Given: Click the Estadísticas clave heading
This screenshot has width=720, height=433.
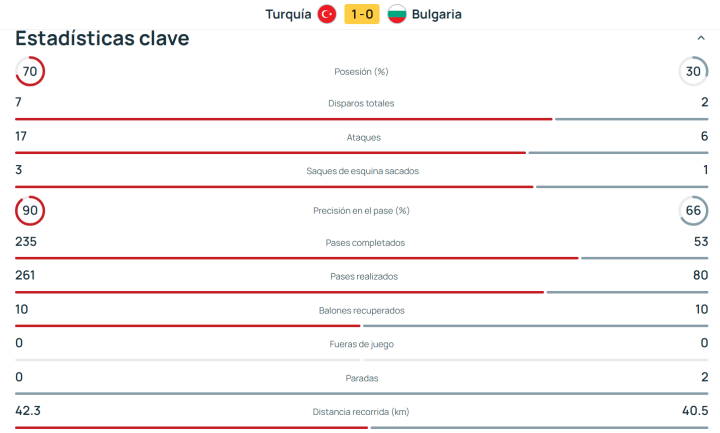Looking at the screenshot, I should click(102, 39).
